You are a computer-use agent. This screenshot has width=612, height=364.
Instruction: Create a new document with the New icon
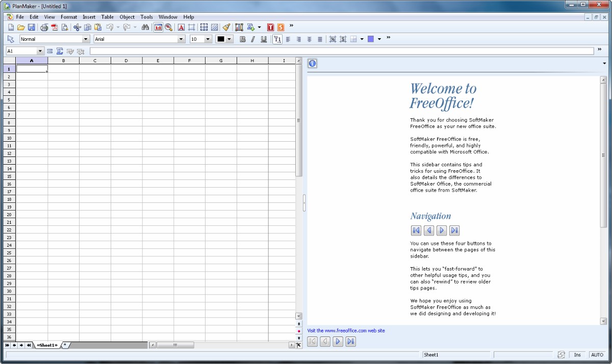point(11,27)
